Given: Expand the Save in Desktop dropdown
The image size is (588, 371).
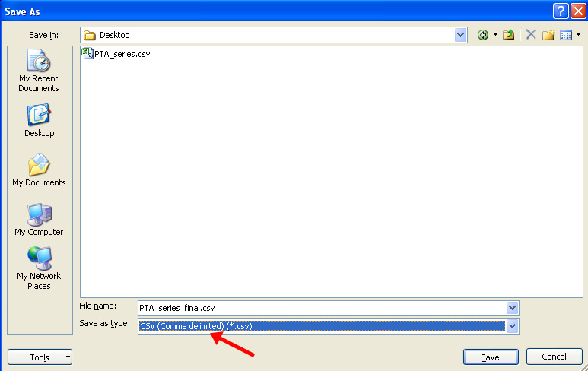Looking at the screenshot, I should click(460, 35).
